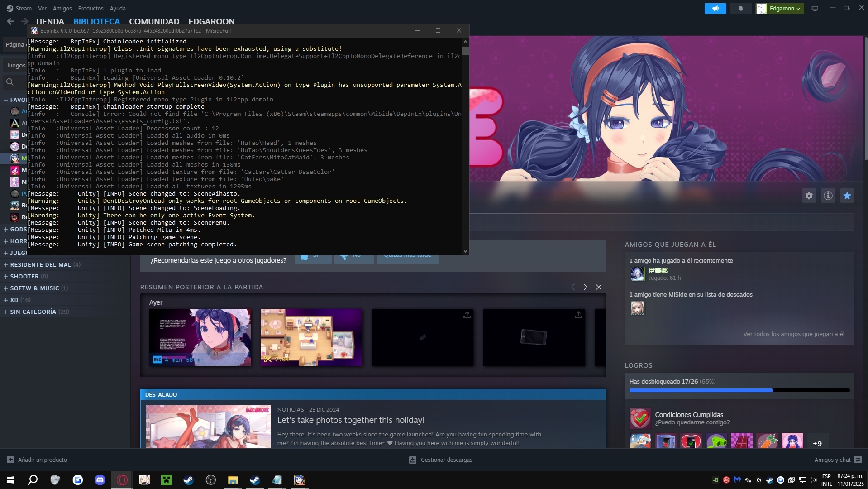This screenshot has height=489, width=868.
Task: Open the holiday photos news article
Action: [351, 420]
